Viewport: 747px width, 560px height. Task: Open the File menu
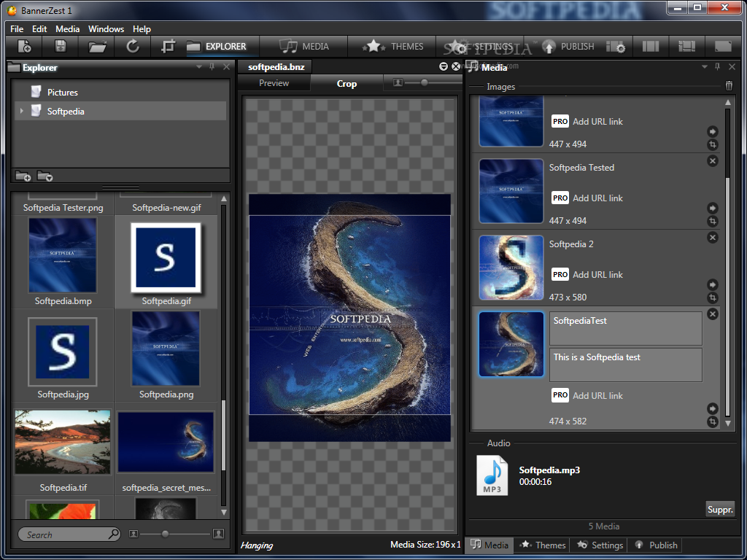click(17, 29)
